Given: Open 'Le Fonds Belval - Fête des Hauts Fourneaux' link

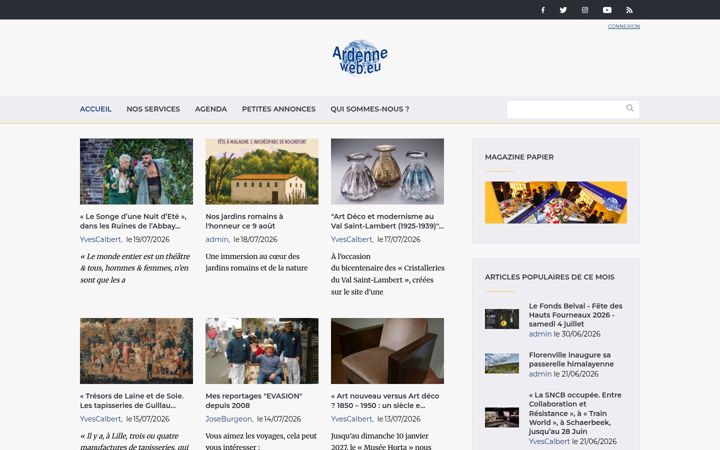Looking at the screenshot, I should (575, 315).
